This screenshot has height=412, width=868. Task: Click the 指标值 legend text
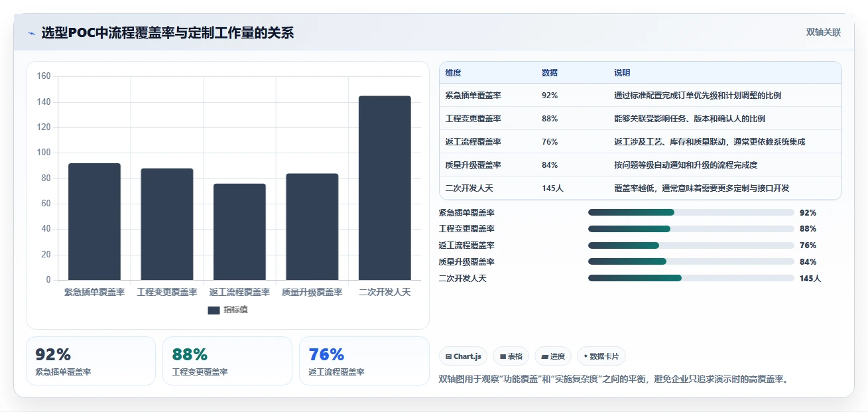click(x=236, y=310)
